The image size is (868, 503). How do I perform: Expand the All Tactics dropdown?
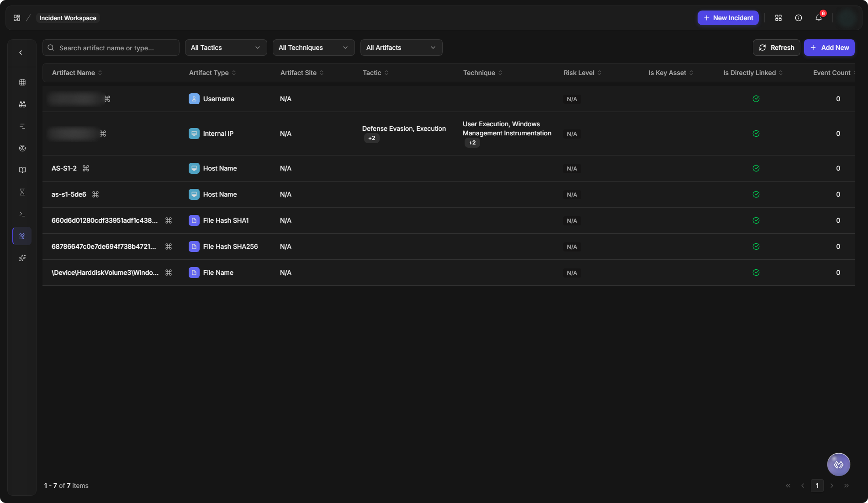(x=226, y=48)
